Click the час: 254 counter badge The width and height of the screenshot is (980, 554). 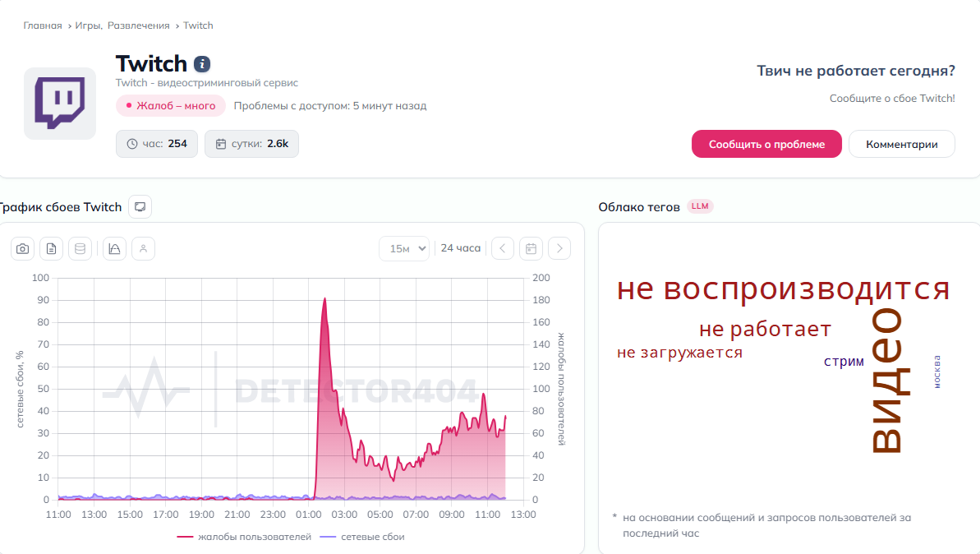pos(157,144)
